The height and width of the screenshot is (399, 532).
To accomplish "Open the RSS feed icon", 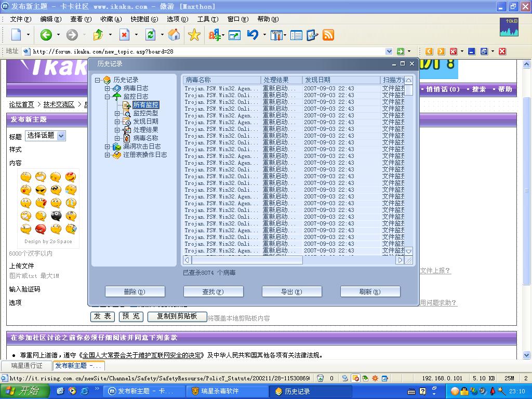I will pyautogui.click(x=328, y=35).
